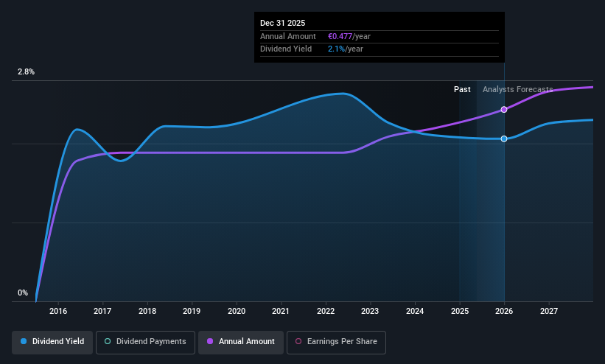Viewport: 605px width, 364px height.
Task: Select the 2020 x-axis label
Action: coord(237,311)
